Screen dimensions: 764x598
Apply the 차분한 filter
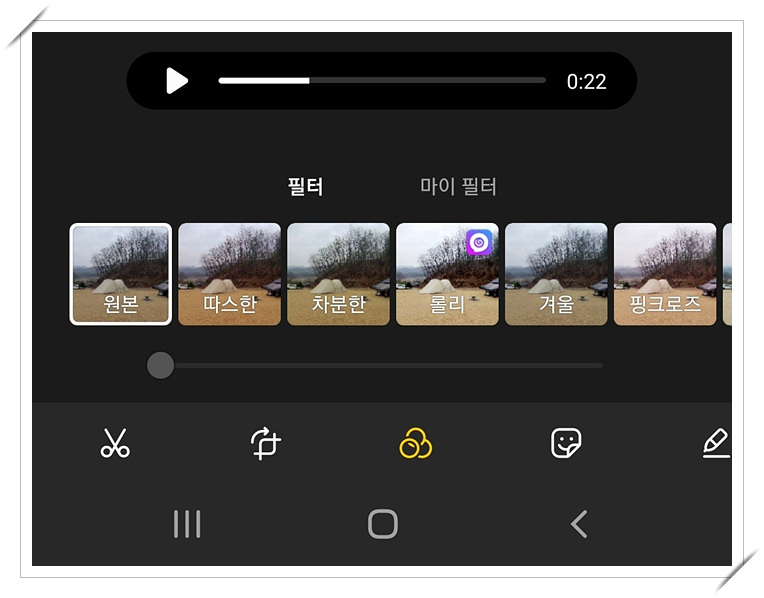click(339, 274)
